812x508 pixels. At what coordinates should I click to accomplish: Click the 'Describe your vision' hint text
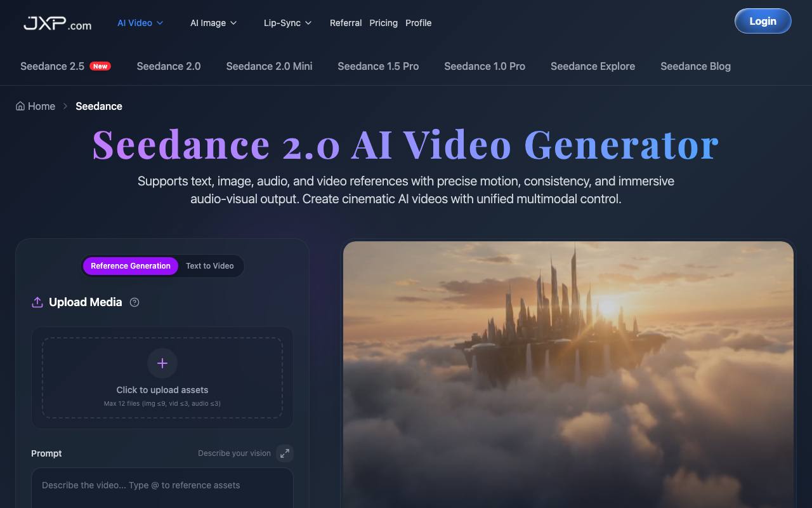point(234,453)
